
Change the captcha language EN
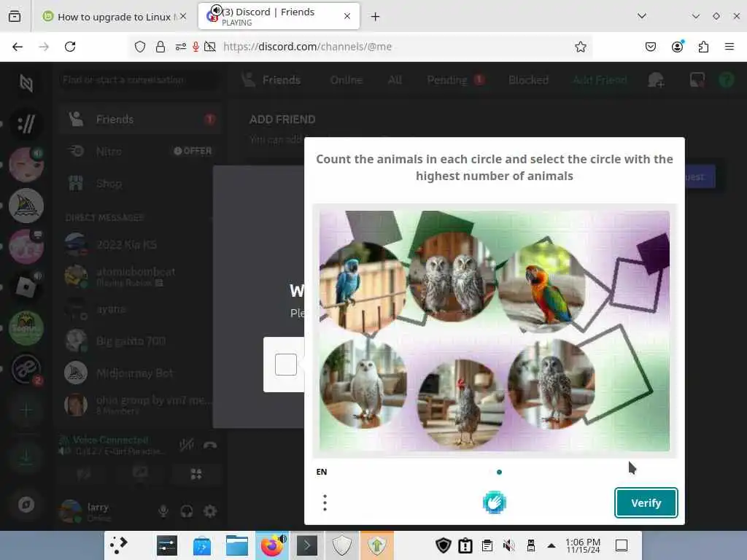(322, 472)
